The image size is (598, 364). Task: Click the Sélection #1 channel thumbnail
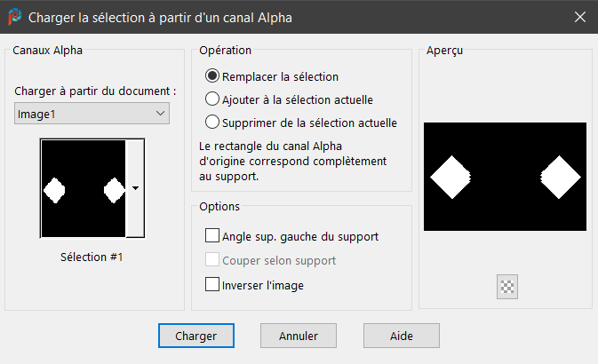(84, 188)
